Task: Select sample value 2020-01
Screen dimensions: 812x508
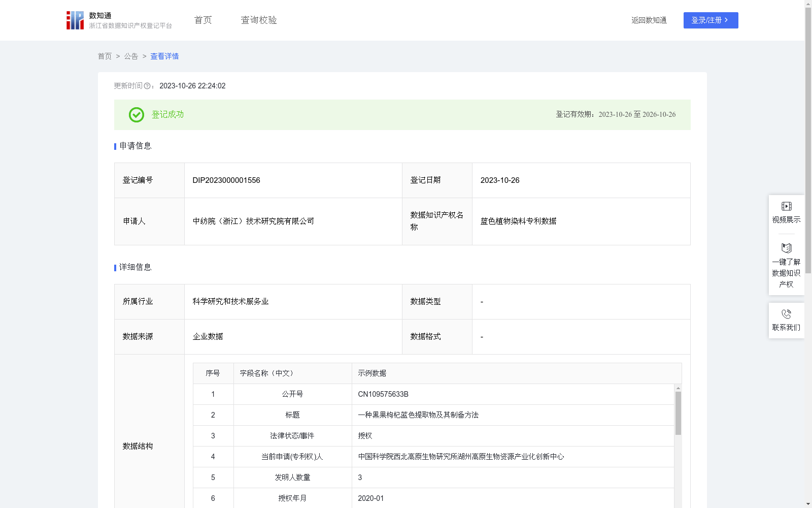Action: pyautogui.click(x=371, y=498)
